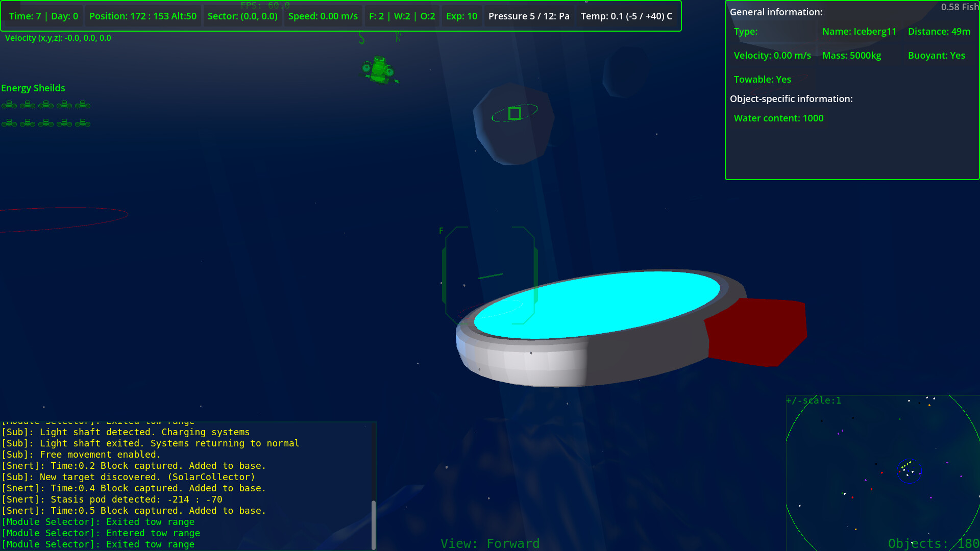
Task: Click fourth shield icon in upper shields row
Action: pos(64,105)
